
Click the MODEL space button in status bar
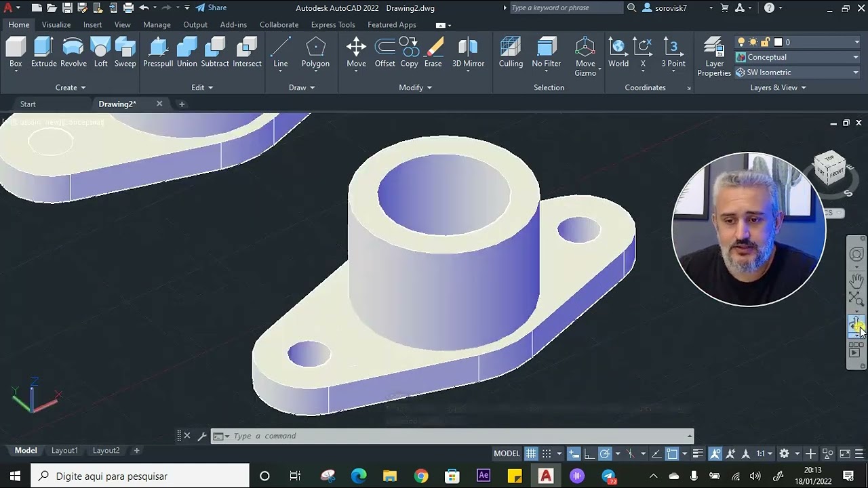tap(507, 453)
